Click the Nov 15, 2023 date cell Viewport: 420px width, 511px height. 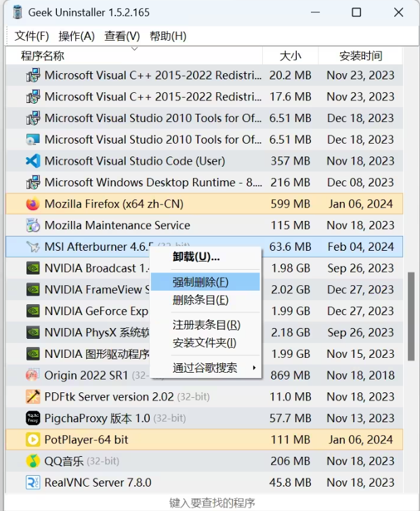tap(360, 354)
